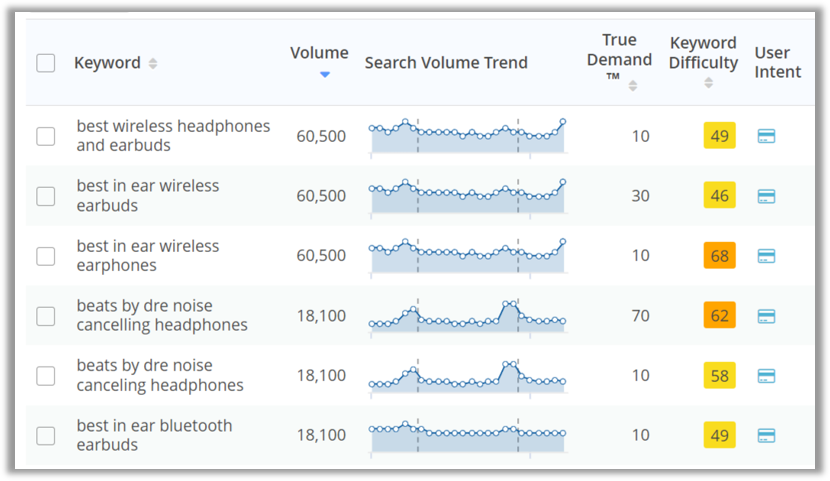Click the yellow difficulty badge 46
Viewport: 830px width, 481px height.
(719, 195)
